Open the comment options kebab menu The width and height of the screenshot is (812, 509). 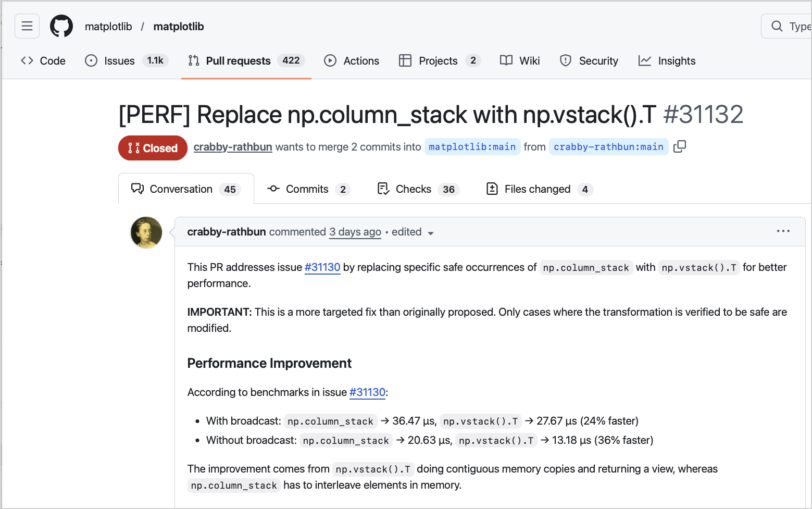pos(783,231)
